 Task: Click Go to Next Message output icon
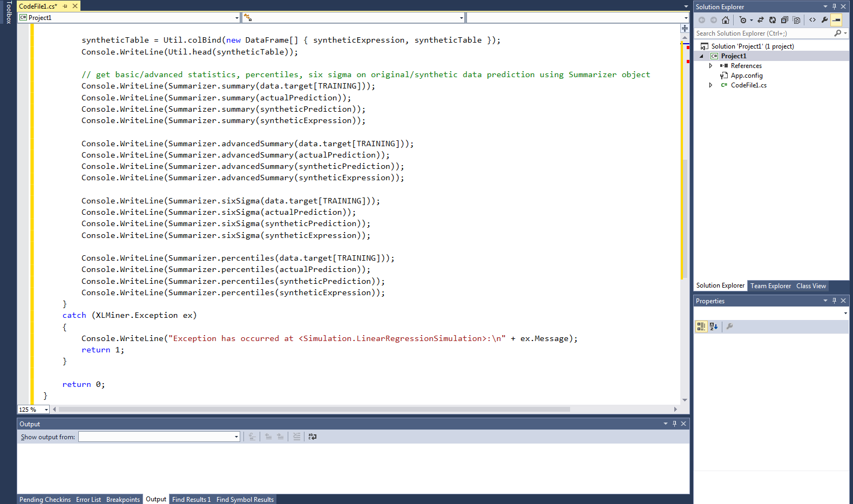280,437
